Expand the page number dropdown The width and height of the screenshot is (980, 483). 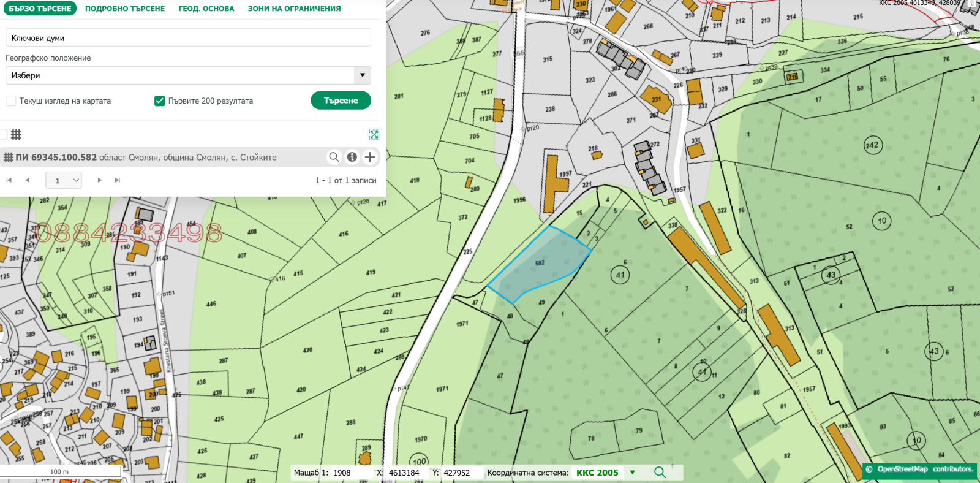tap(76, 180)
